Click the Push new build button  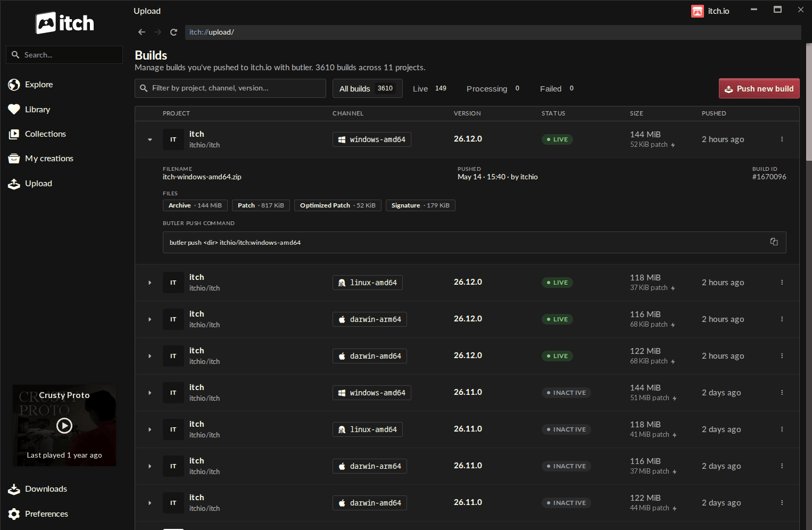click(759, 88)
